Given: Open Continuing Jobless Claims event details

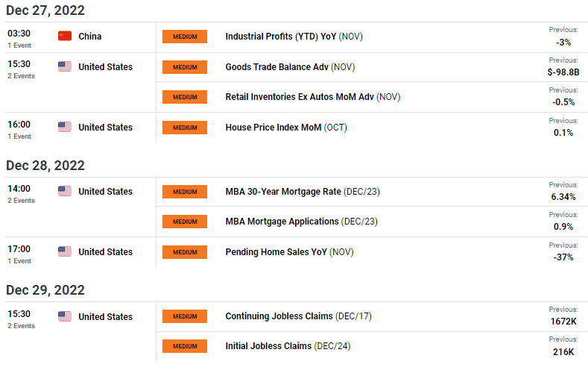Looking at the screenshot, I should click(279, 316).
